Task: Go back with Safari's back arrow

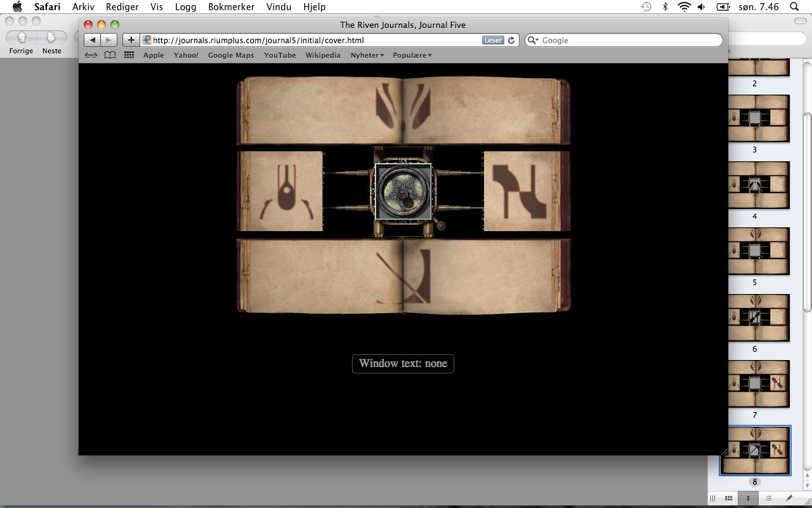Action: click(x=93, y=40)
